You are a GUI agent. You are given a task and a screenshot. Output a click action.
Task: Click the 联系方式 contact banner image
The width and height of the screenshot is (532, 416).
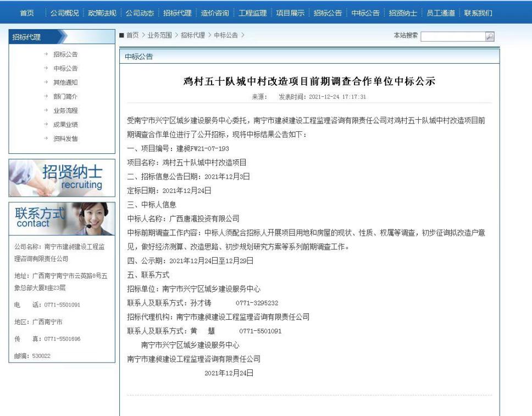point(62,219)
